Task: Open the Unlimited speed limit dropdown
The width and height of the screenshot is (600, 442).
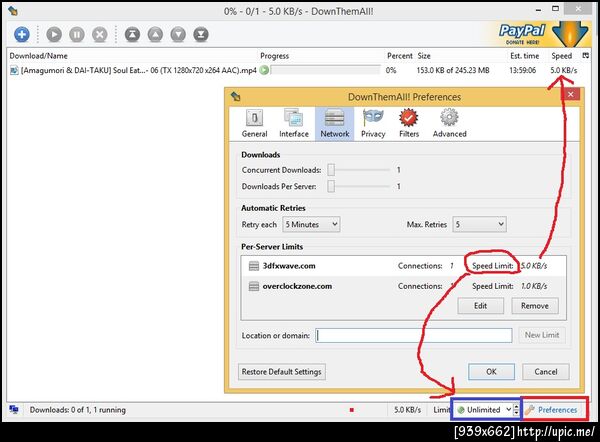Action: [484, 410]
